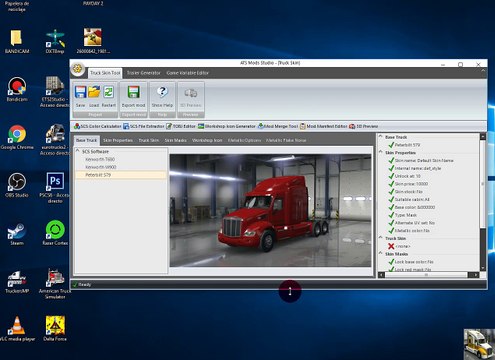Open OBS Studio desktop icon
Screen dimensions: 495x360
[17, 185]
